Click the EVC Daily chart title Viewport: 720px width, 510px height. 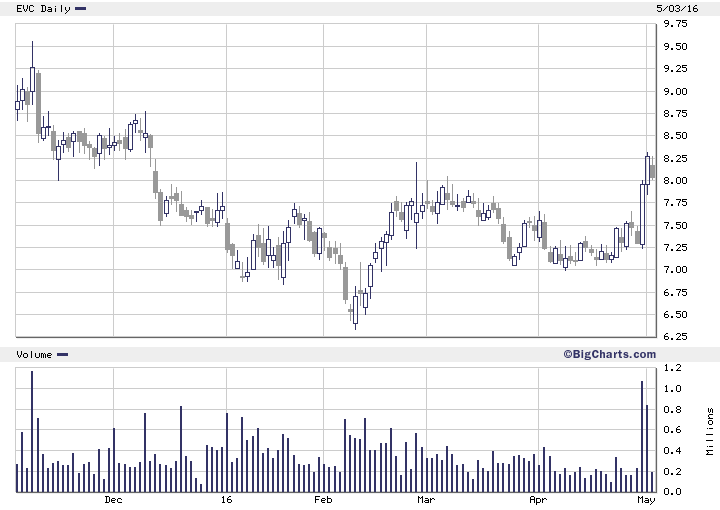tap(43, 9)
